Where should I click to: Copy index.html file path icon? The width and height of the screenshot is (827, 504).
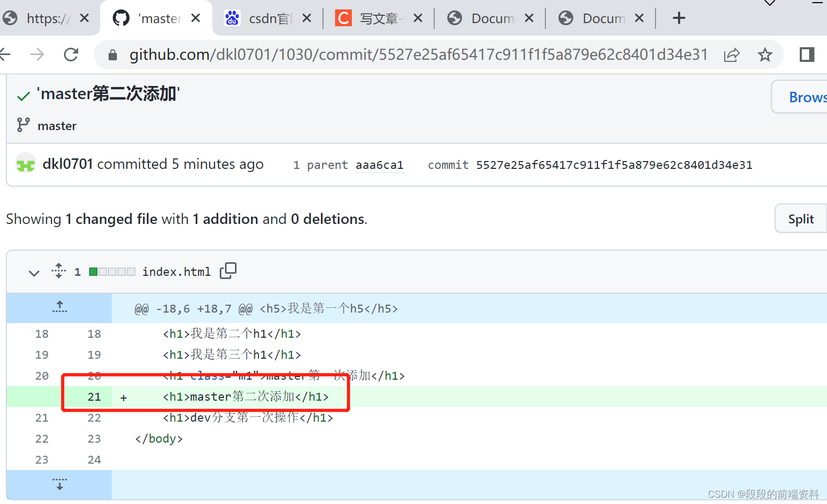pos(228,271)
